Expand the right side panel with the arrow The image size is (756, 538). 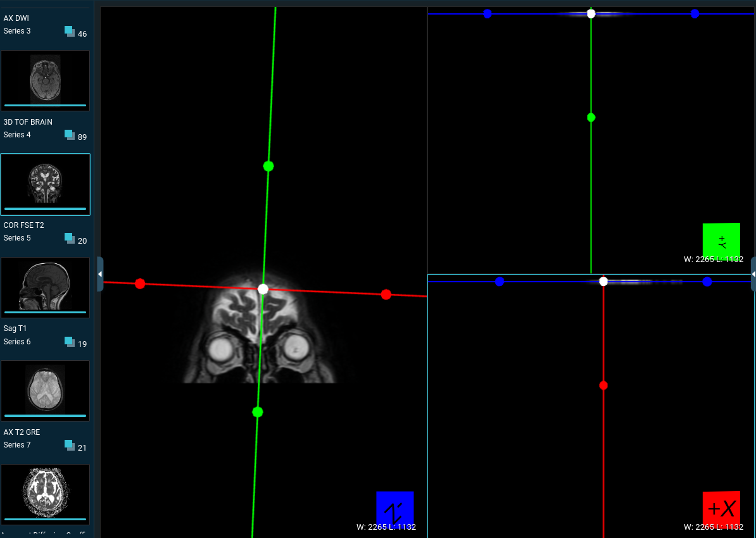[x=753, y=274]
